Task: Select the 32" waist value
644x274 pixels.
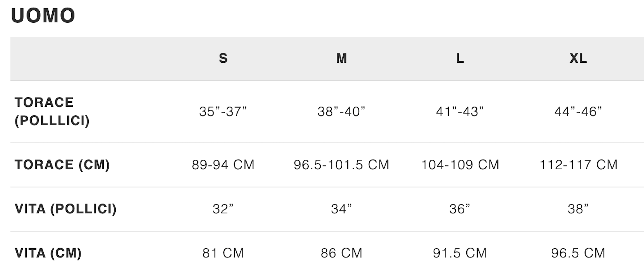Action: (x=223, y=209)
